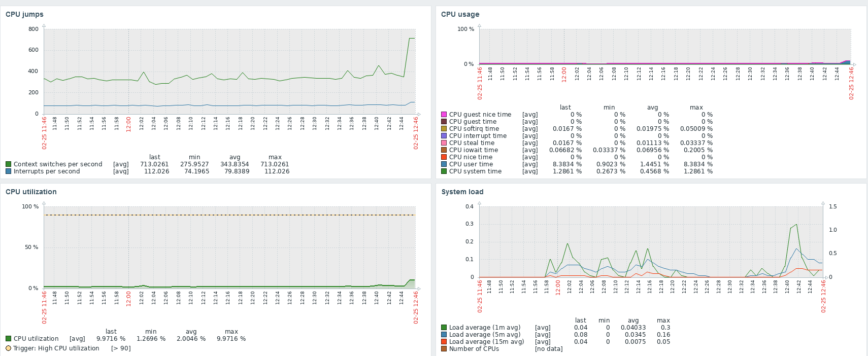Click the 5m load average max value 0.16
Screen dimensions: 868x356
click(663, 335)
